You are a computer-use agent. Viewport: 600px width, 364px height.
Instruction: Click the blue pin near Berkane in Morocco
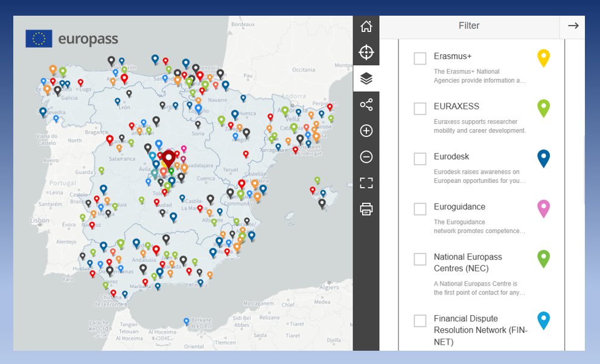coord(187,321)
